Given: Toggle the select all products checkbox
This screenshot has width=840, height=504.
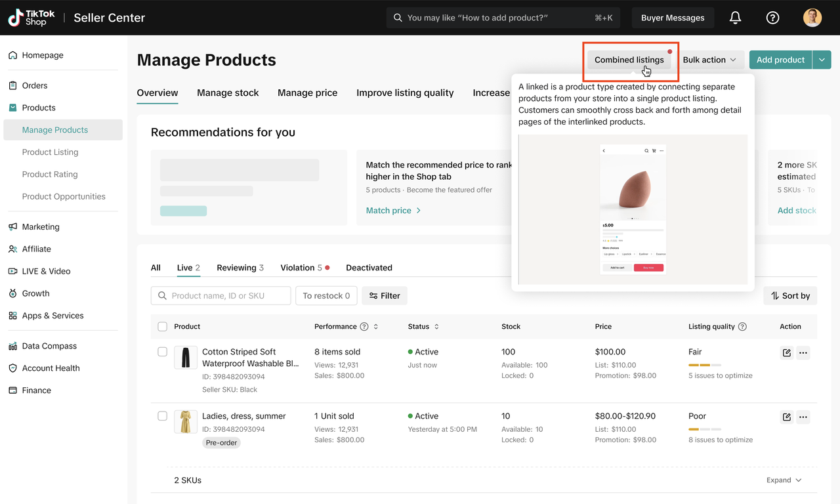Looking at the screenshot, I should point(163,327).
